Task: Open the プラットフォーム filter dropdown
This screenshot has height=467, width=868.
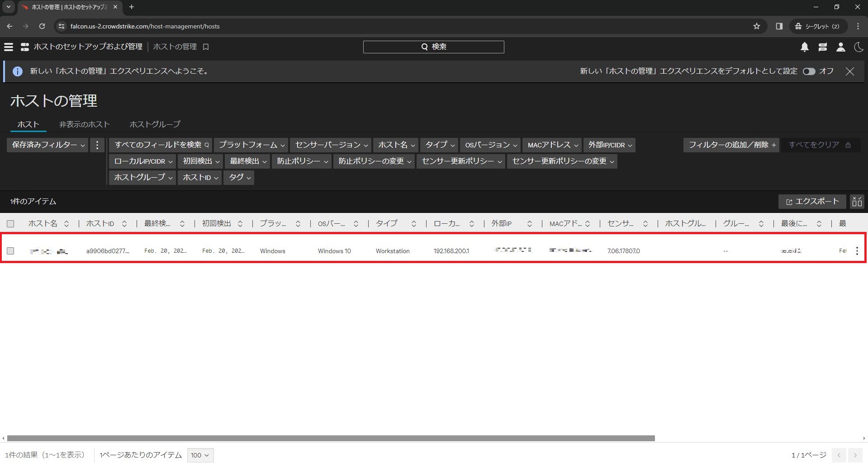Action: (x=251, y=145)
